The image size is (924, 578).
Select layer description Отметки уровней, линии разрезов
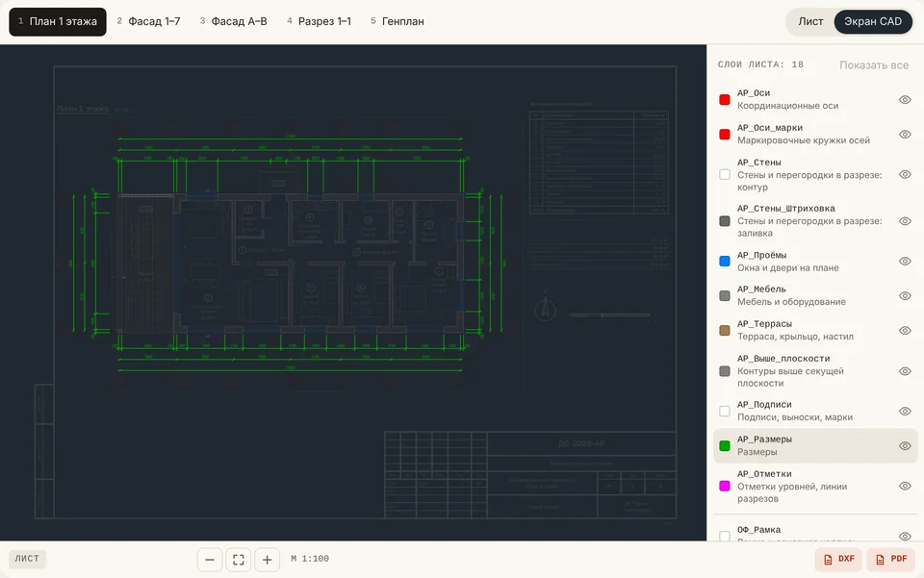click(x=792, y=492)
